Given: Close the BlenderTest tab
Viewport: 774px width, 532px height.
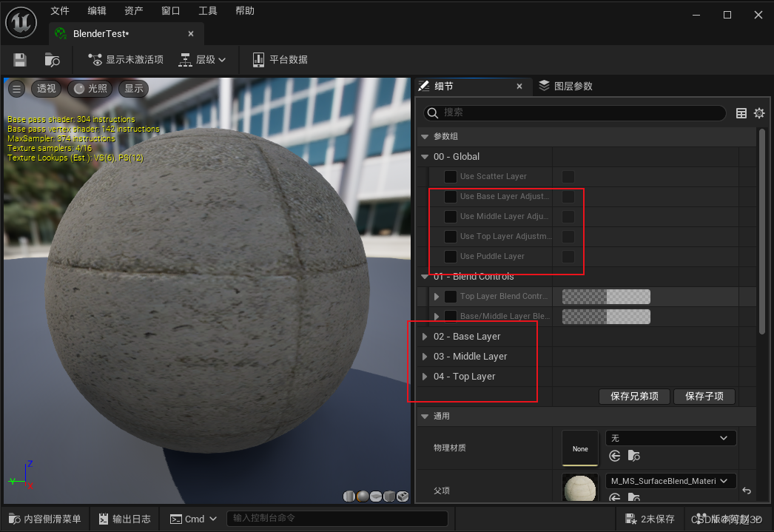Looking at the screenshot, I should pos(191,33).
